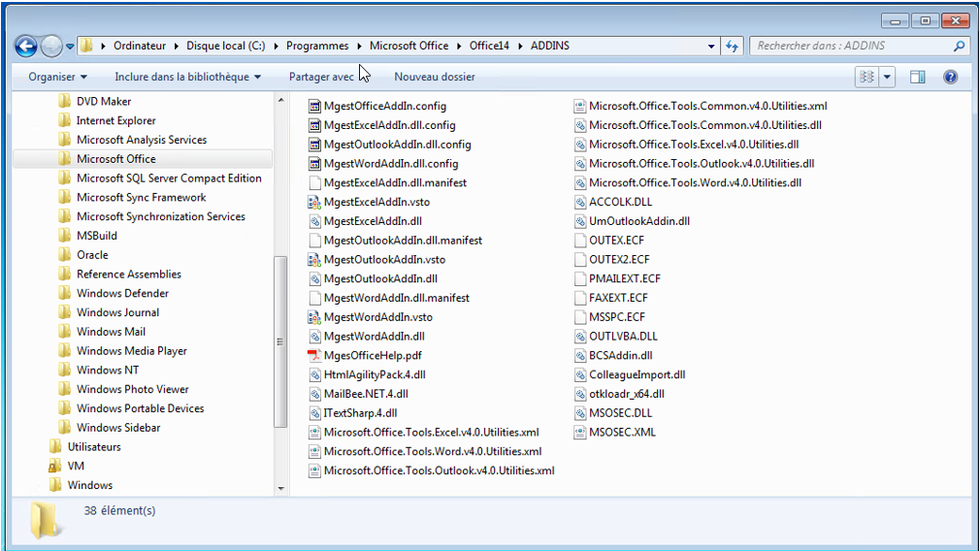Open the Organiser menu

tap(57, 77)
